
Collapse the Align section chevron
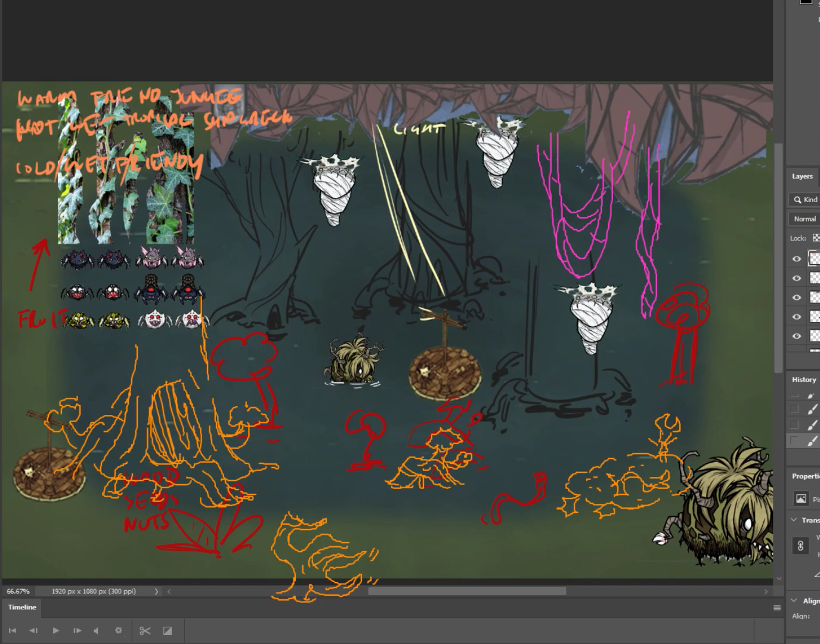tap(794, 600)
